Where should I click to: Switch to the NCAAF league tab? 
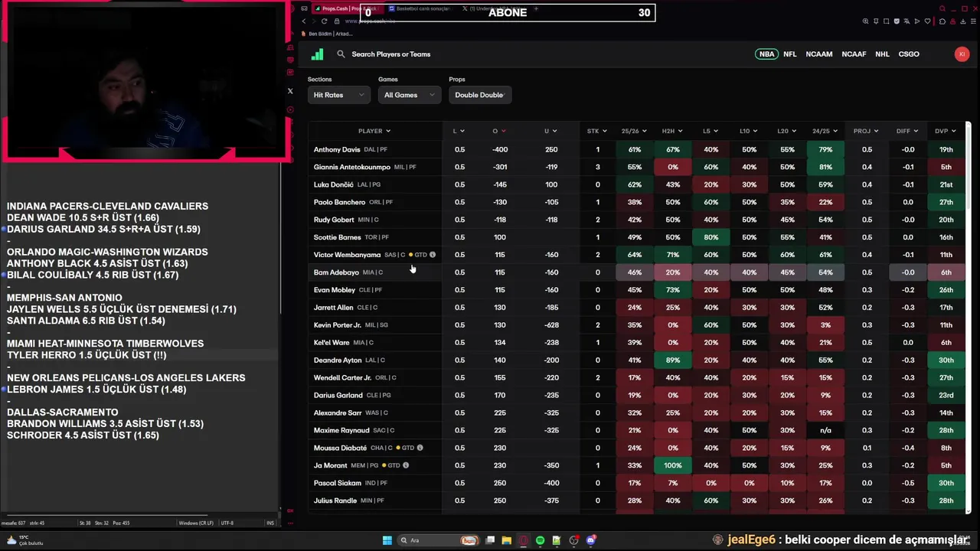pyautogui.click(x=854, y=54)
